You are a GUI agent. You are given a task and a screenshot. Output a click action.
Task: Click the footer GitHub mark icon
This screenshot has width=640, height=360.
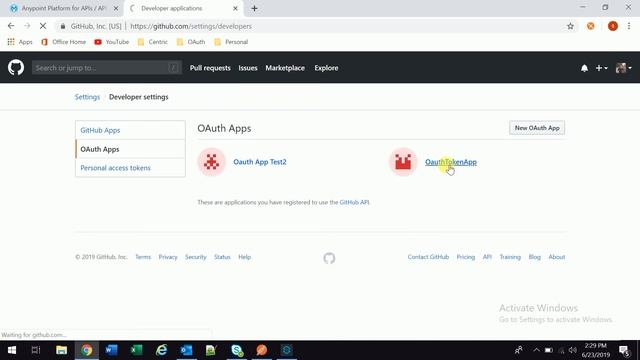tap(329, 258)
